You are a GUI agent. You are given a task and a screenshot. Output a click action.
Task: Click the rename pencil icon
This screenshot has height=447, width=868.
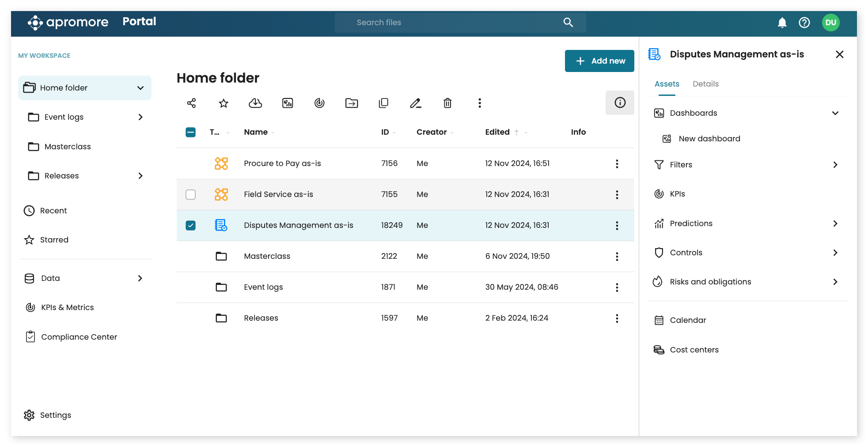(415, 103)
